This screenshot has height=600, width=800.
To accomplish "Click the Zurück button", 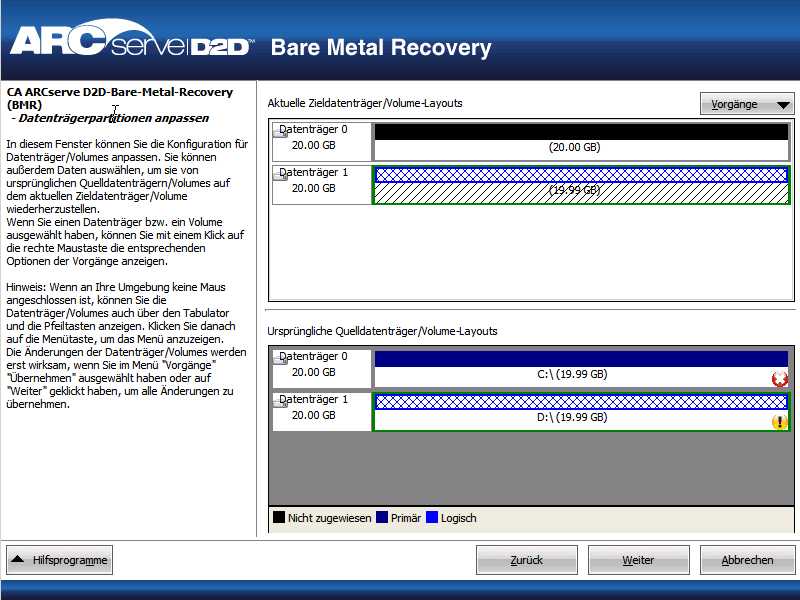I will (527, 559).
